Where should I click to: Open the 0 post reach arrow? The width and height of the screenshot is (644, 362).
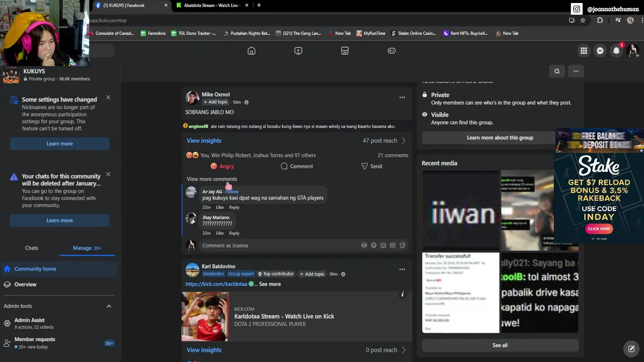pyautogui.click(x=404, y=350)
